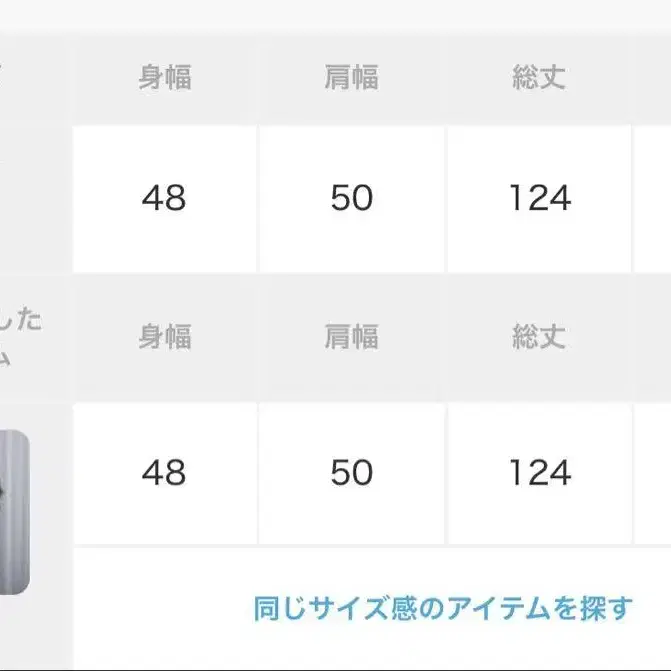Click the cut-off cell right of lower 124

click(x=653, y=472)
